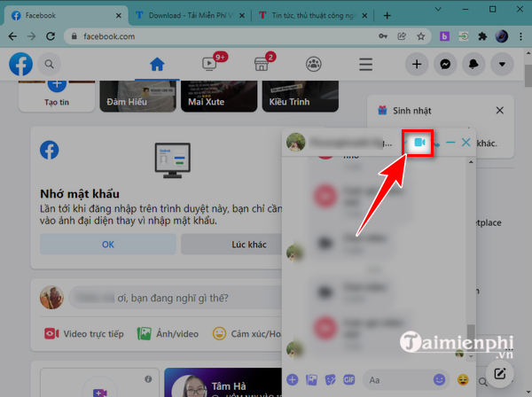
Task: Go to the Facebook Home tab
Action: [157, 64]
